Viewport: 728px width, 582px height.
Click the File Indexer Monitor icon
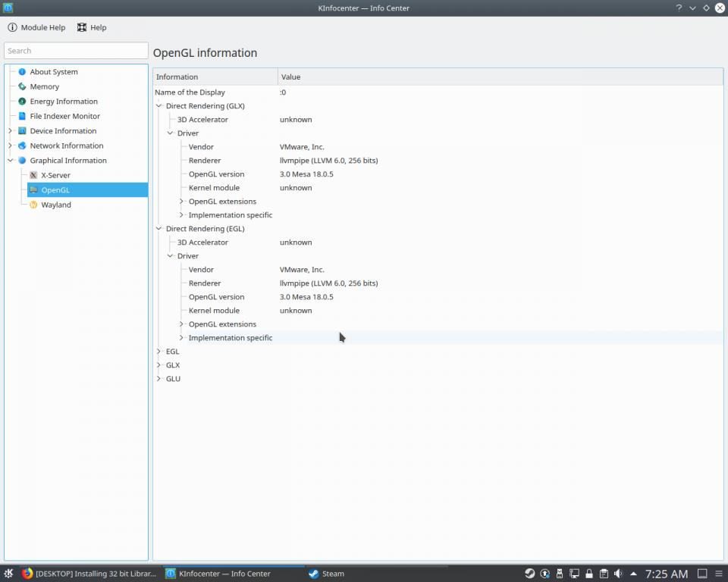point(22,116)
